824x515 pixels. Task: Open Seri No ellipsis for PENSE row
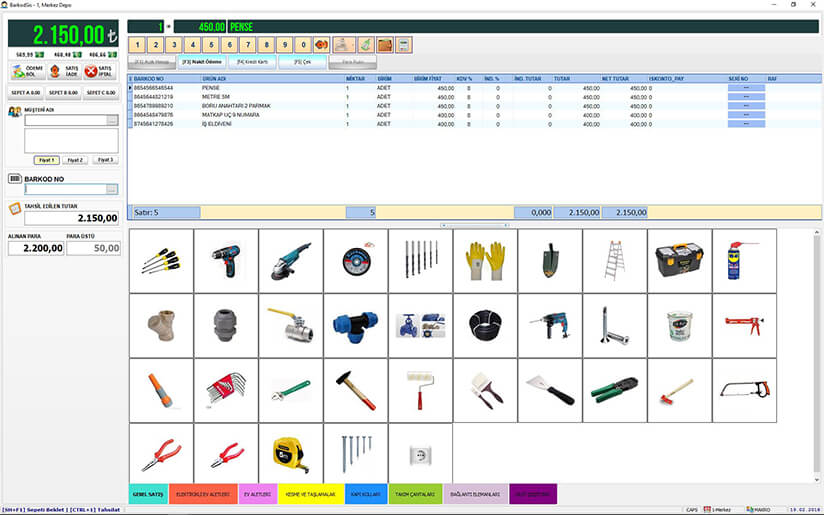coord(747,88)
